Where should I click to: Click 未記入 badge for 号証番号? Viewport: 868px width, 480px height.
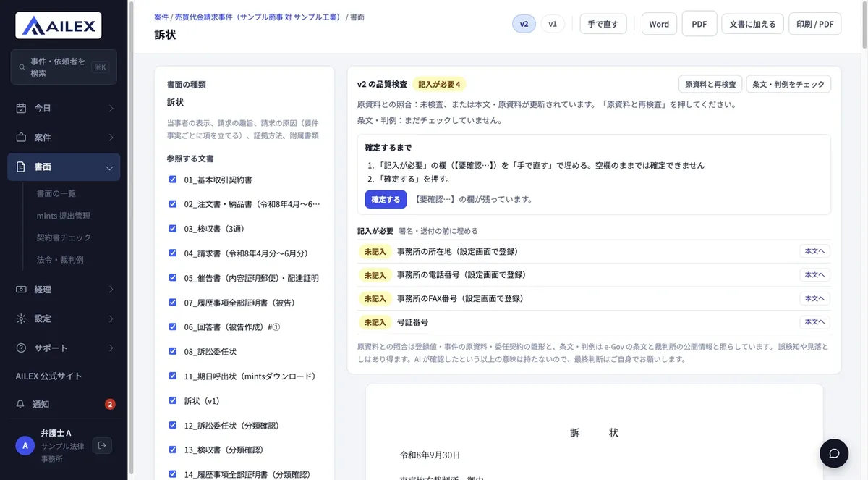(375, 322)
